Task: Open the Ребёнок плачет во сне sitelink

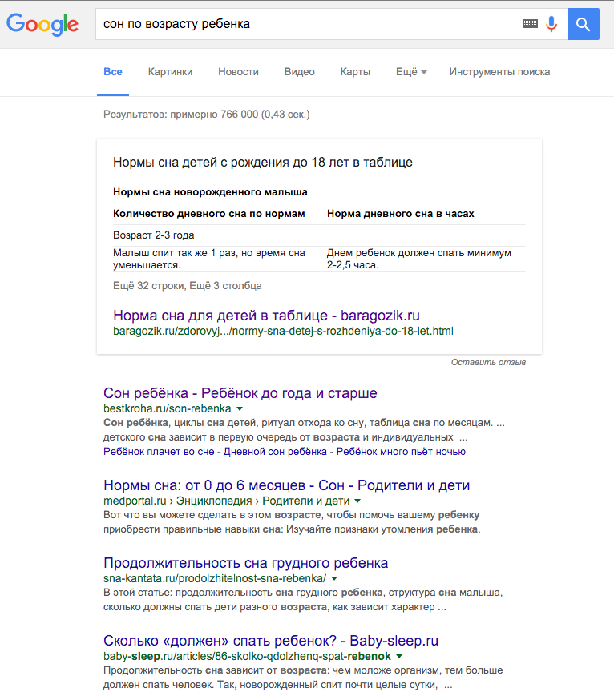Action: [x=159, y=452]
